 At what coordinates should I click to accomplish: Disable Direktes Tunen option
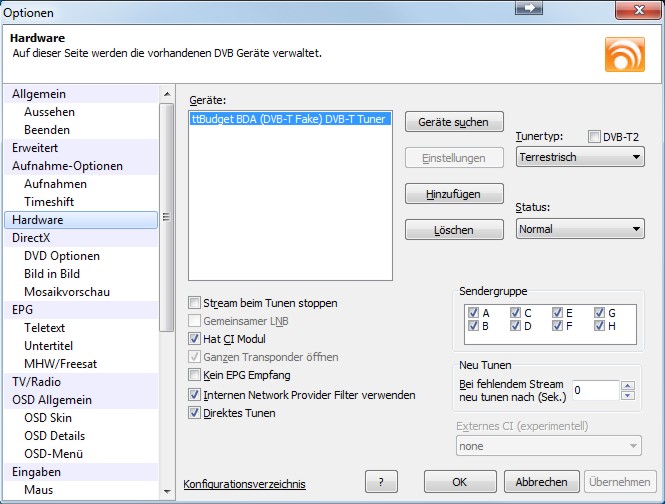point(194,413)
